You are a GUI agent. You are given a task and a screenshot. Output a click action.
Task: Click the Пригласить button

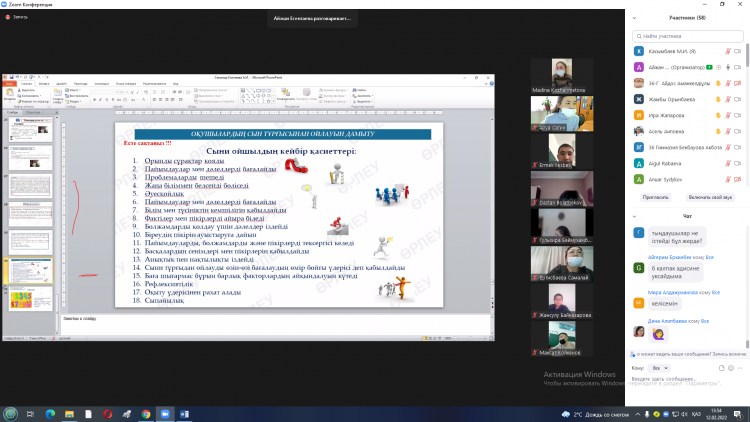click(656, 197)
